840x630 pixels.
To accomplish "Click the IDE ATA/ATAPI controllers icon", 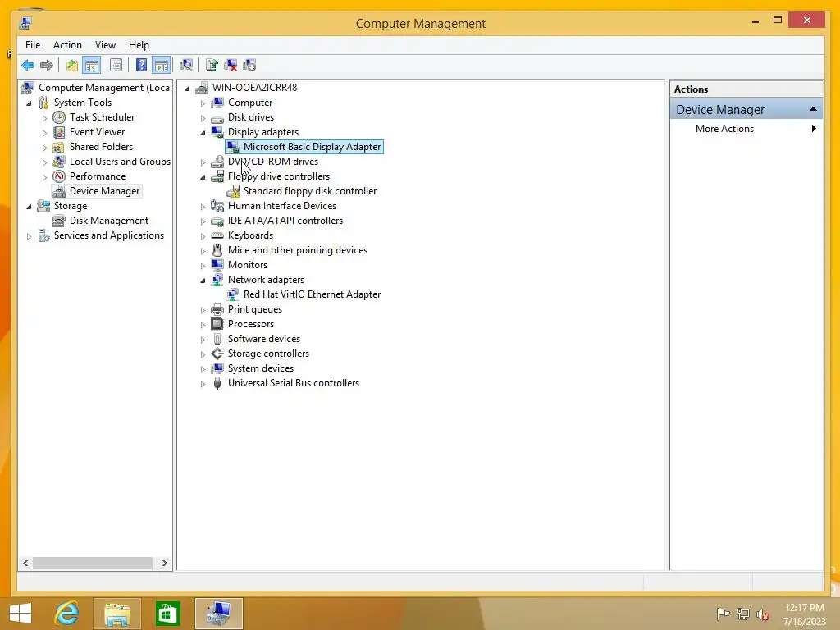I will pyautogui.click(x=217, y=221).
